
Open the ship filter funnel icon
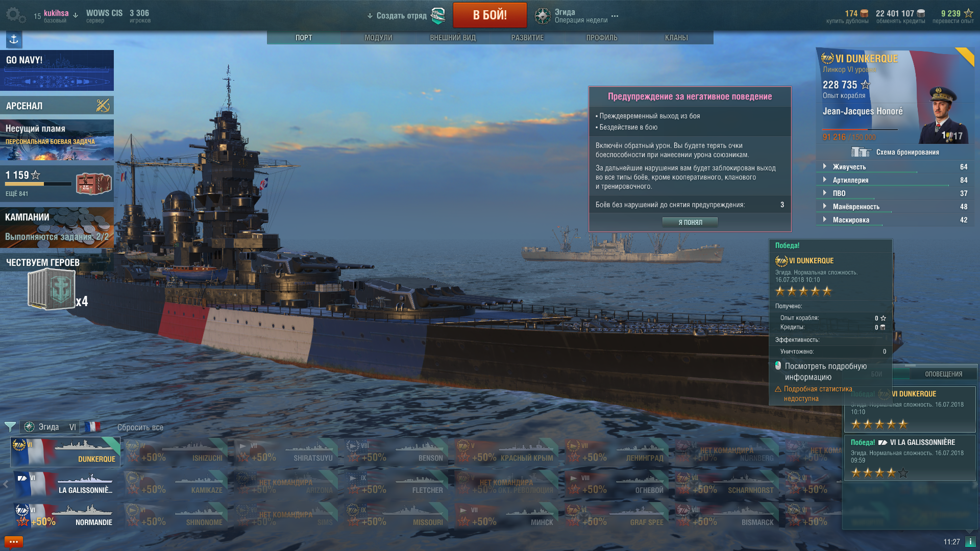point(10,427)
